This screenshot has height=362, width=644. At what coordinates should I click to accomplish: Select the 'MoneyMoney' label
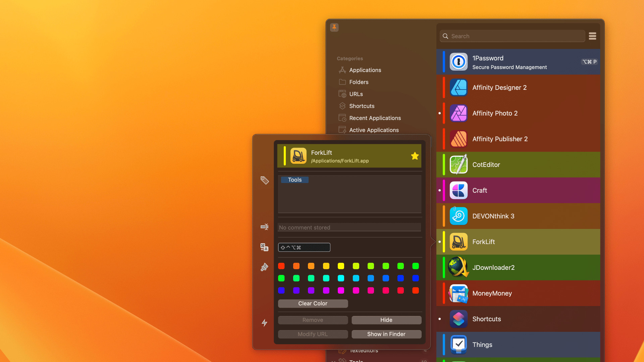492,293
